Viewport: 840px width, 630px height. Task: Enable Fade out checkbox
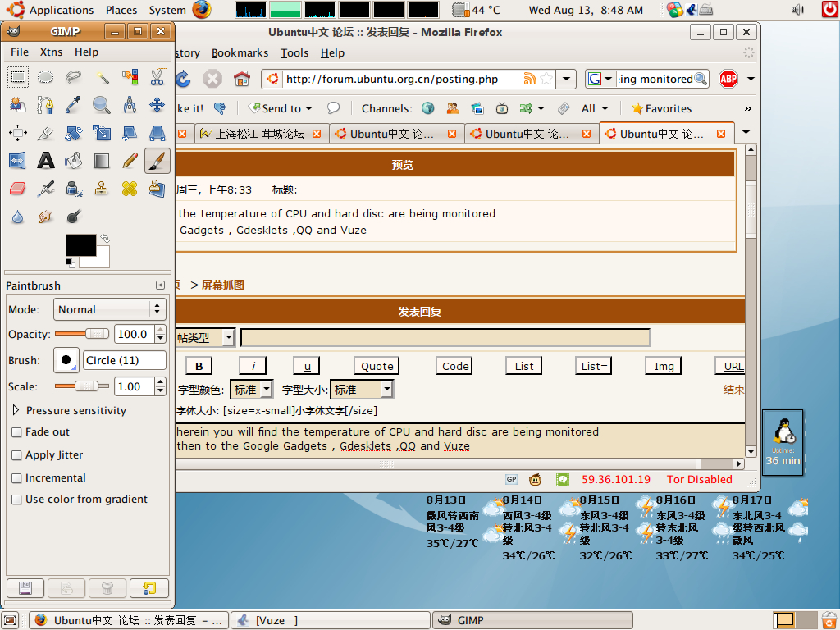point(16,431)
